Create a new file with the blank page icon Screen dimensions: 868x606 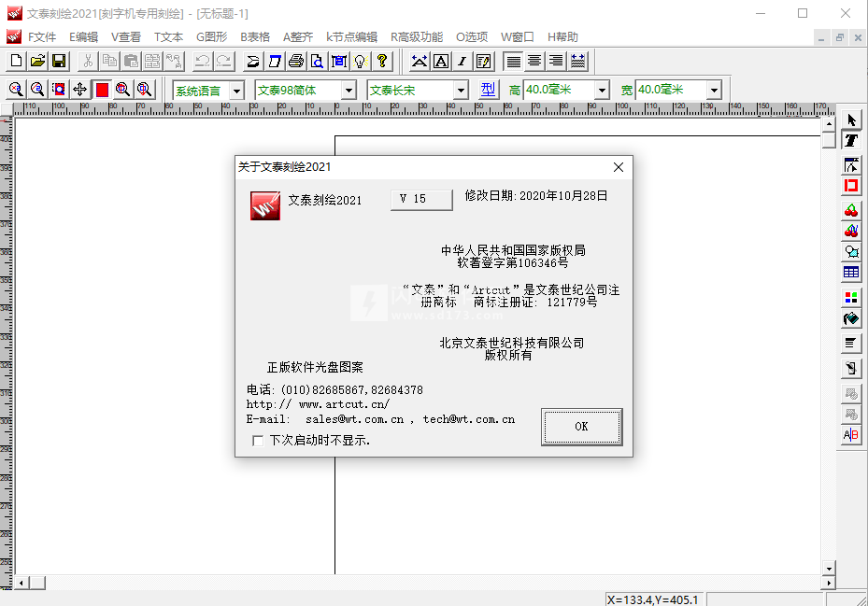[16, 61]
